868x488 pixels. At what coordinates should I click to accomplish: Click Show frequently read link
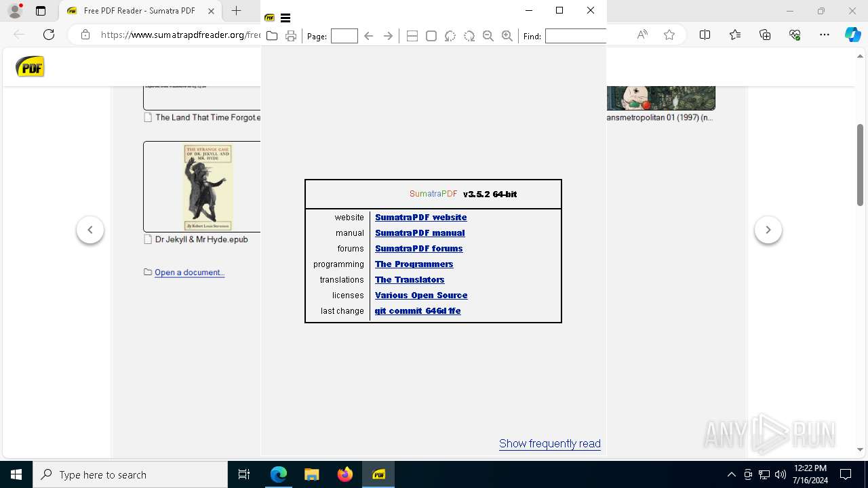point(550,444)
